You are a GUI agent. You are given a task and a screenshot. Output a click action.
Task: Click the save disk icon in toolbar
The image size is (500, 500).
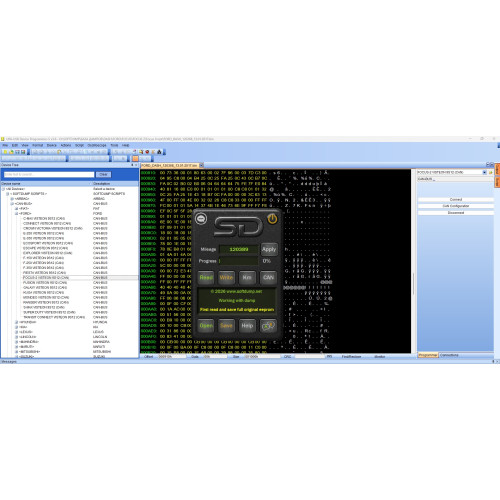tap(23, 152)
